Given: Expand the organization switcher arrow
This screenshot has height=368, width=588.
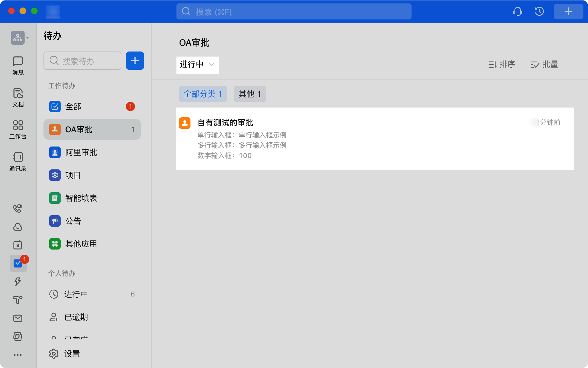Looking at the screenshot, I should pos(27,38).
